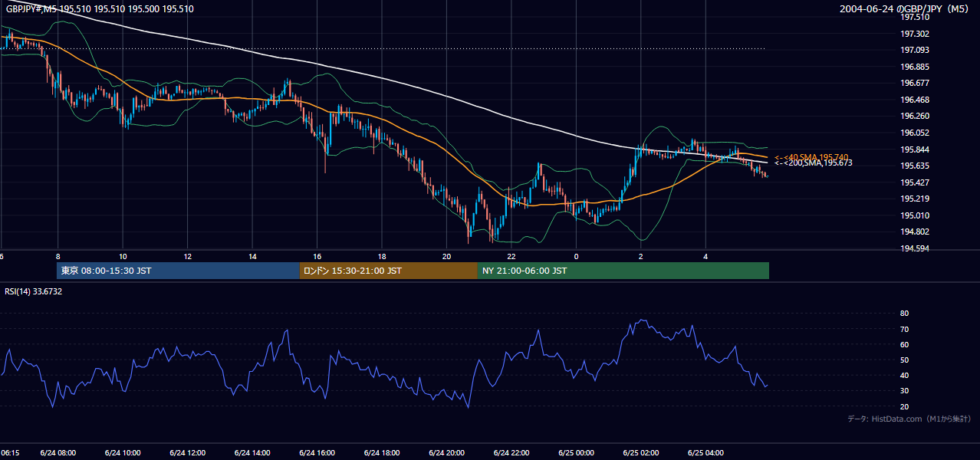Click RSI scale level 60
This screenshot has height=460, width=980.
click(904, 344)
